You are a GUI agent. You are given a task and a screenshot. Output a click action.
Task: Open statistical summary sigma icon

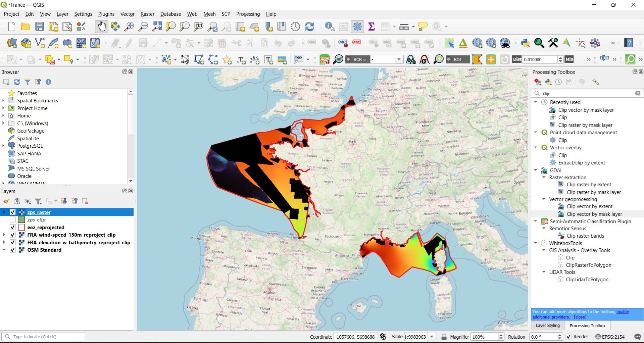(371, 27)
